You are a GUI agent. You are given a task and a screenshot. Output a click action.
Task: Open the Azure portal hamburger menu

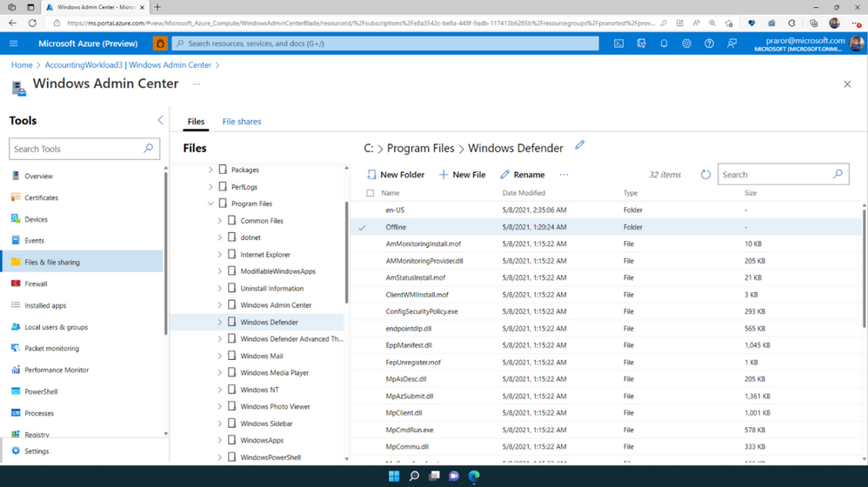tap(14, 43)
